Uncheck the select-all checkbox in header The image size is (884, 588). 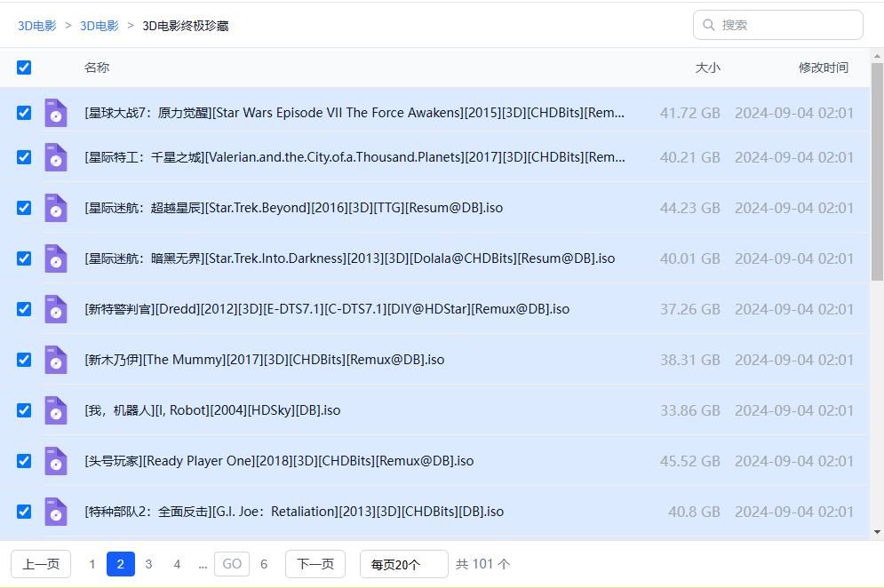[x=24, y=68]
